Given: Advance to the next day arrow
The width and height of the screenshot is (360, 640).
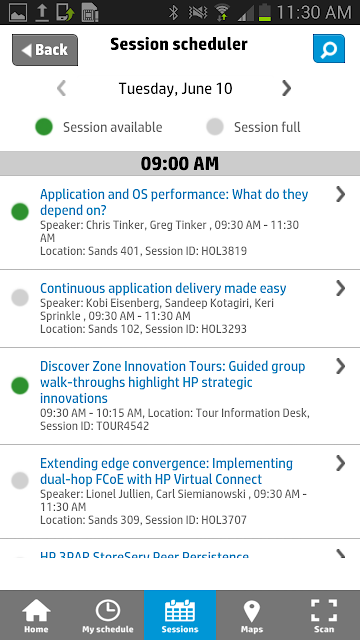Looking at the screenshot, I should pos(287,88).
